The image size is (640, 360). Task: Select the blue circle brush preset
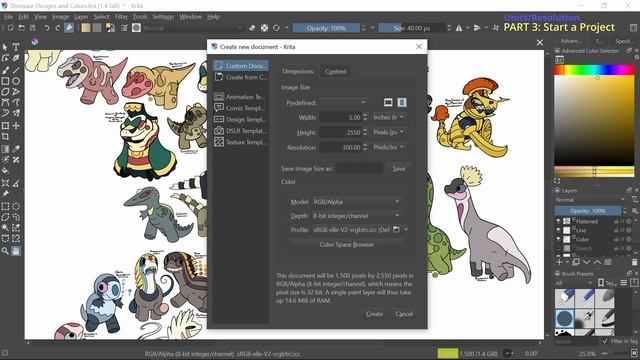coord(564,318)
